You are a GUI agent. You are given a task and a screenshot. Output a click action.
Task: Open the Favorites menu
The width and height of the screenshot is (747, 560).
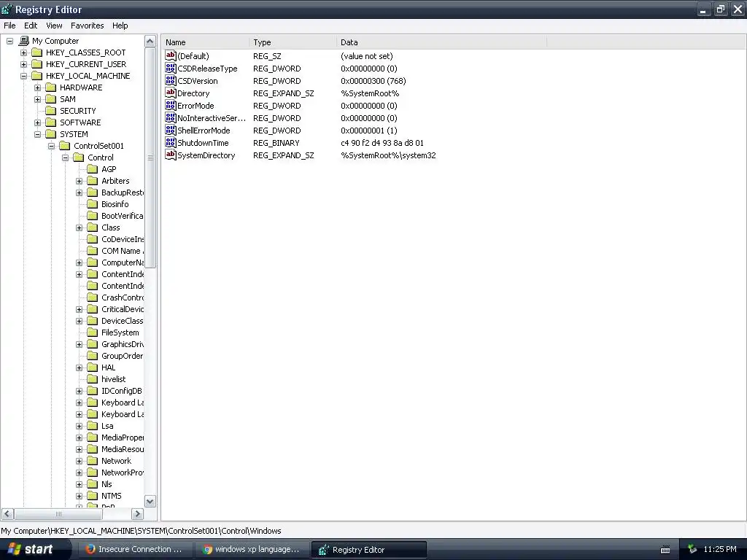click(x=88, y=26)
